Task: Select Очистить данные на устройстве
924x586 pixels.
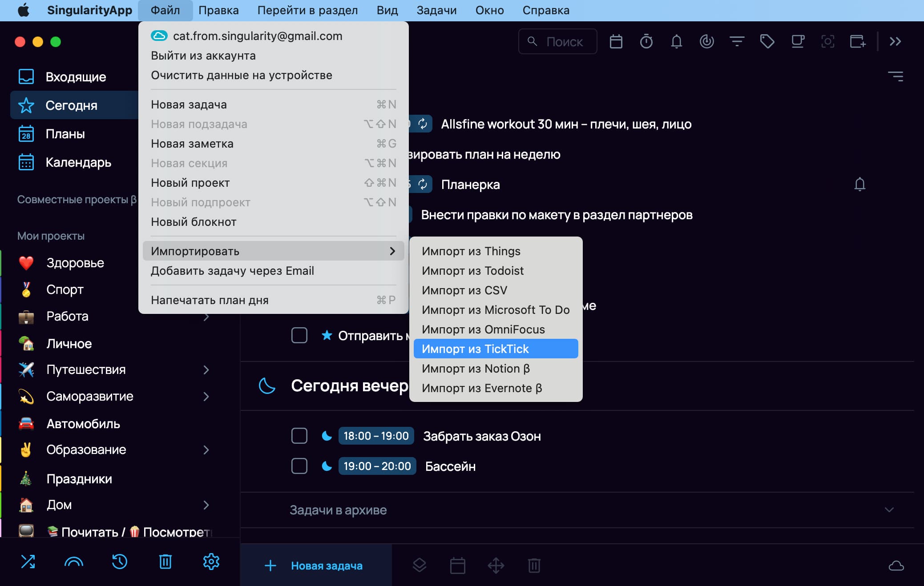Action: click(x=273, y=75)
